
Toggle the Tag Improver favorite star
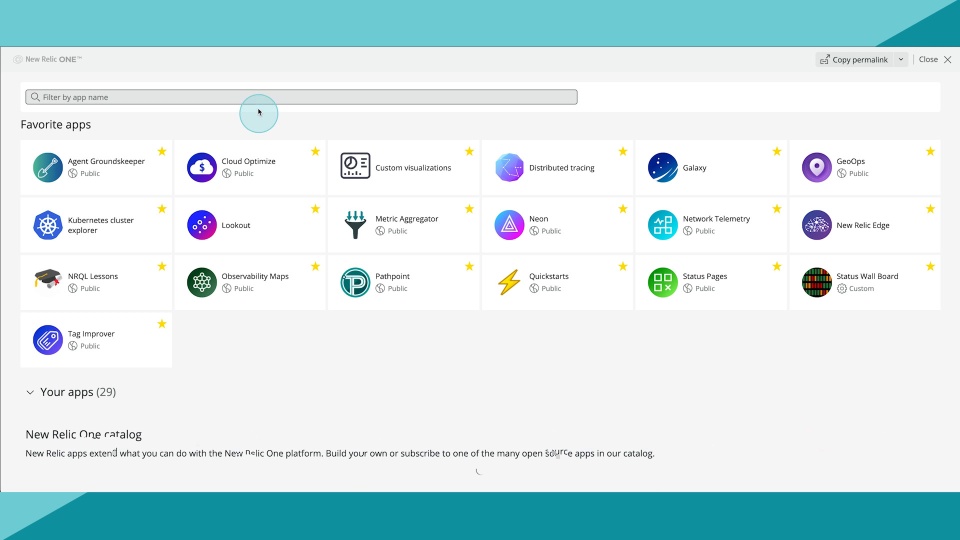coord(162,324)
